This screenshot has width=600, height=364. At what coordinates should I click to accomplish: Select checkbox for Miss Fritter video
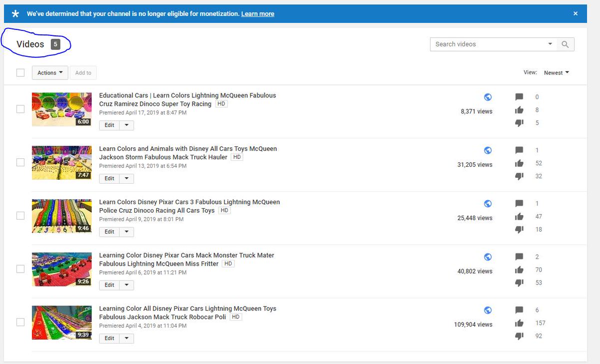click(20, 269)
